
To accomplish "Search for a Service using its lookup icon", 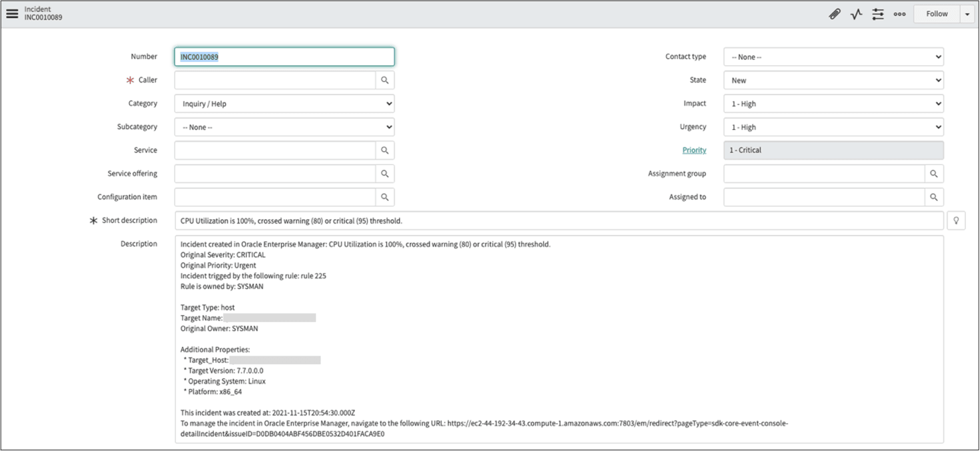I will pyautogui.click(x=385, y=150).
